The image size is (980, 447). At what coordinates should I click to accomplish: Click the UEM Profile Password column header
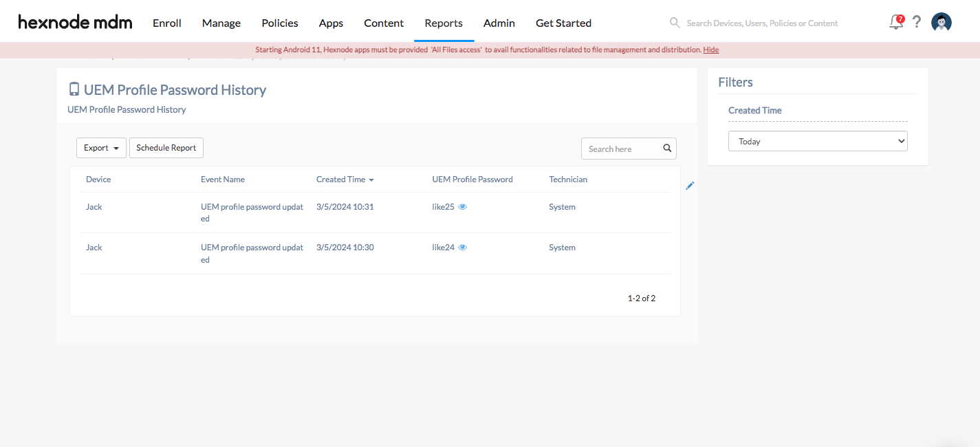472,179
